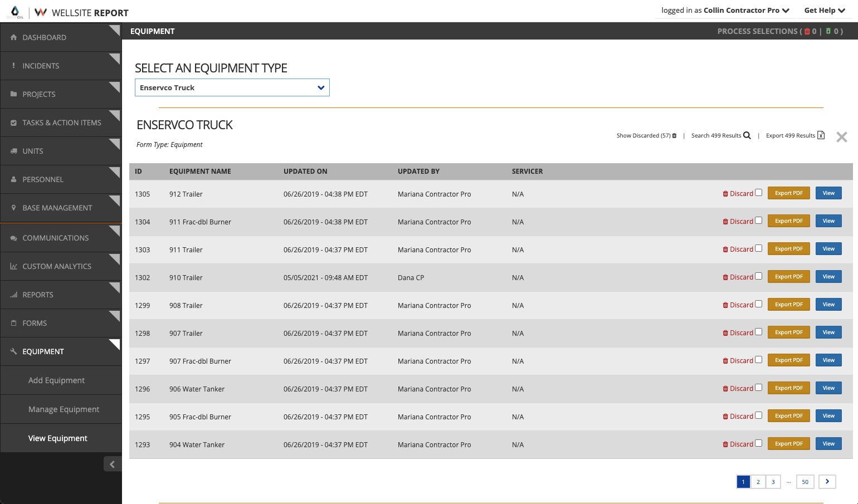The height and width of the screenshot is (504, 858).
Task: Click the Personnel person icon
Action: pyautogui.click(x=13, y=179)
